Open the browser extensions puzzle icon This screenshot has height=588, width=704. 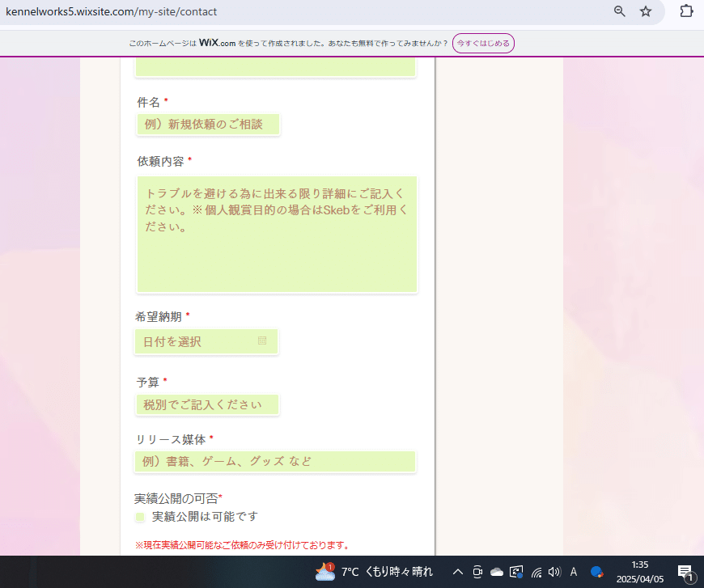[686, 11]
